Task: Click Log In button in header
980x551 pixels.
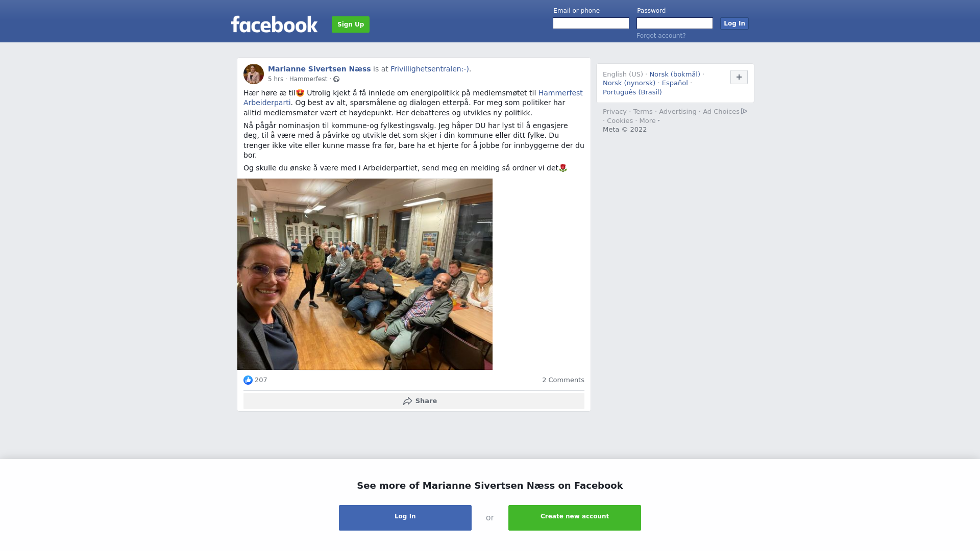Action: (x=734, y=23)
